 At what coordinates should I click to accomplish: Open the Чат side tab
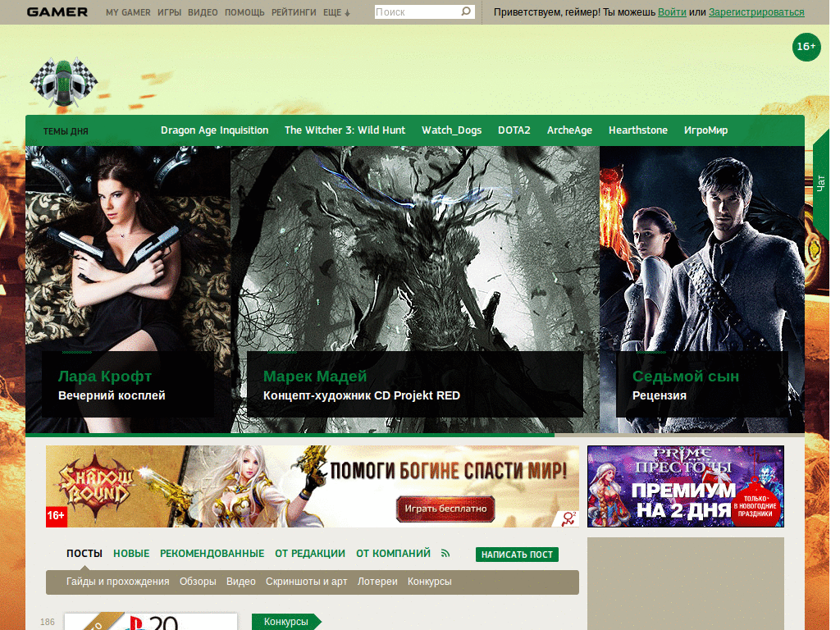[820, 183]
